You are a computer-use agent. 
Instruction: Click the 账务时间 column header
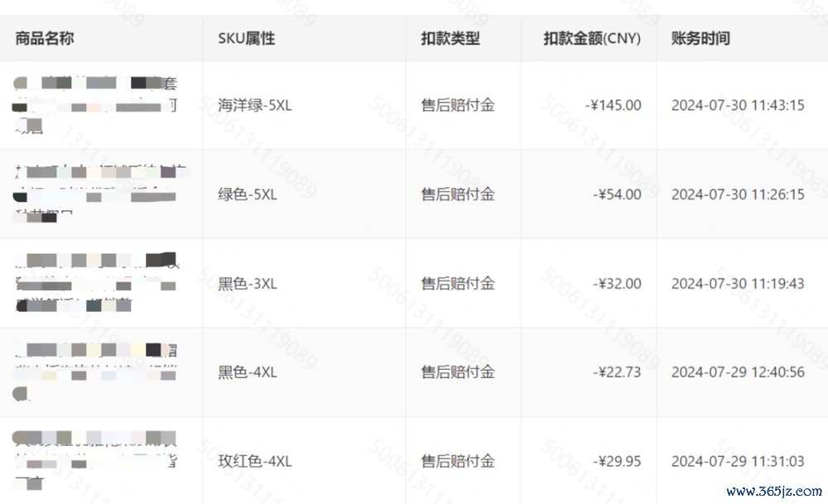point(700,39)
